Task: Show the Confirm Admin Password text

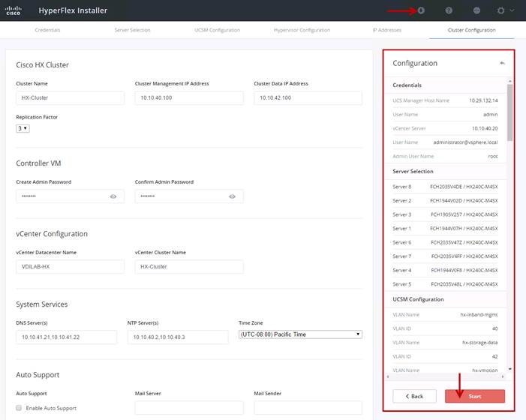Action: [x=232, y=196]
